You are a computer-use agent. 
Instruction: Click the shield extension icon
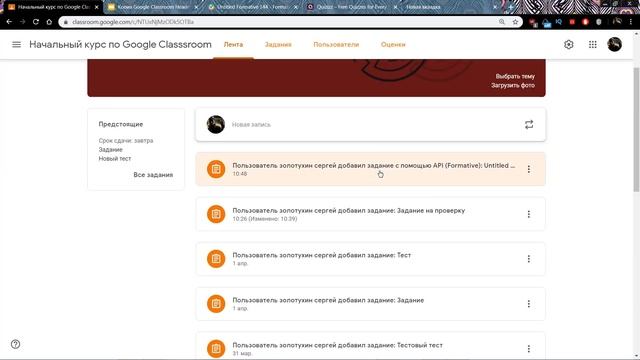tap(599, 22)
